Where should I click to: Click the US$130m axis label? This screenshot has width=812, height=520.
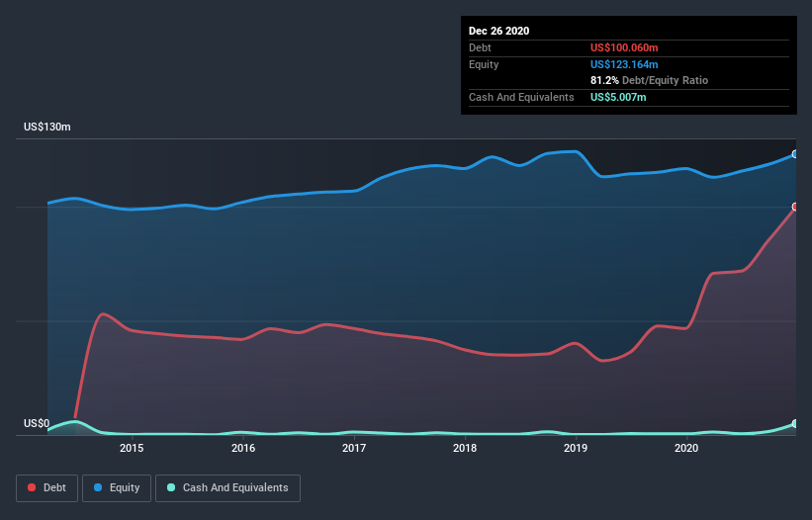pyautogui.click(x=47, y=127)
